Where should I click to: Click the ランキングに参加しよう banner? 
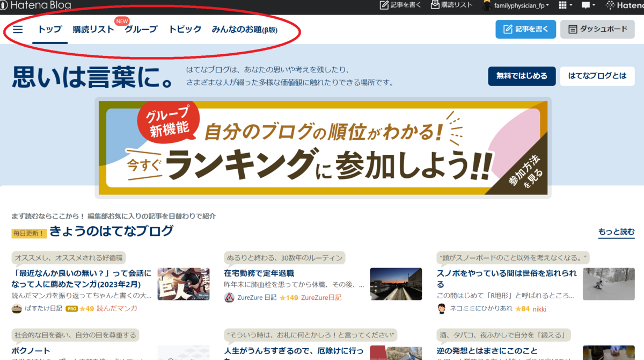click(323, 148)
